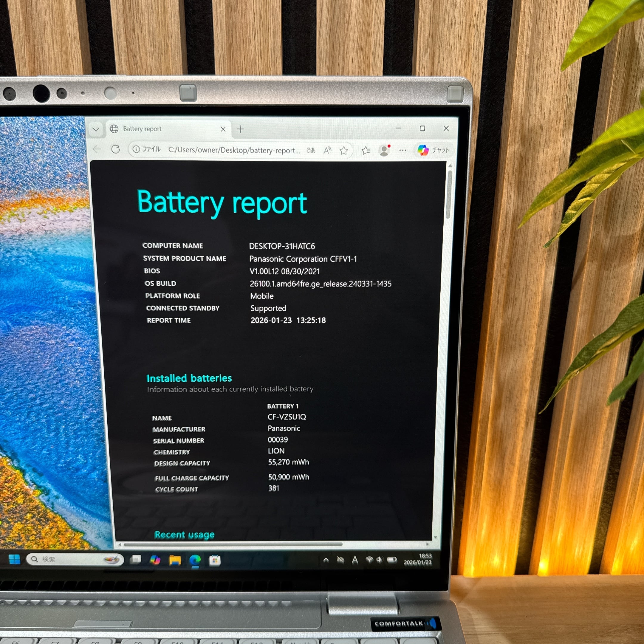Select the Battery report browser tab
Image resolution: width=644 pixels, height=644 pixels.
point(168,129)
